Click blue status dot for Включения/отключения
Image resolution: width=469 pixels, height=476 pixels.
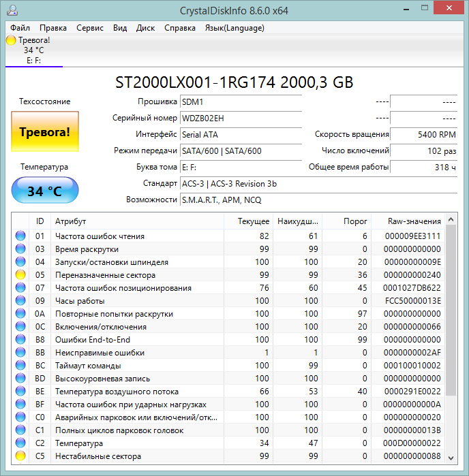(20, 327)
